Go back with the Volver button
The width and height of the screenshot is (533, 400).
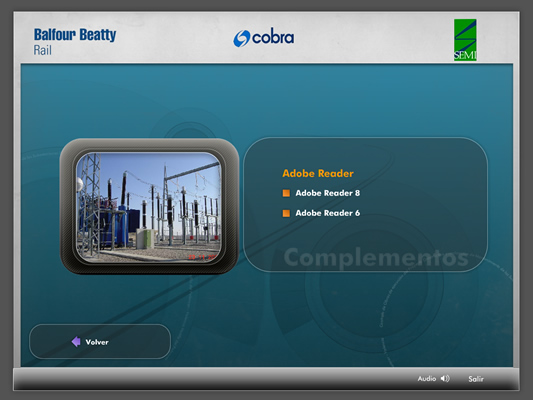[x=97, y=342]
